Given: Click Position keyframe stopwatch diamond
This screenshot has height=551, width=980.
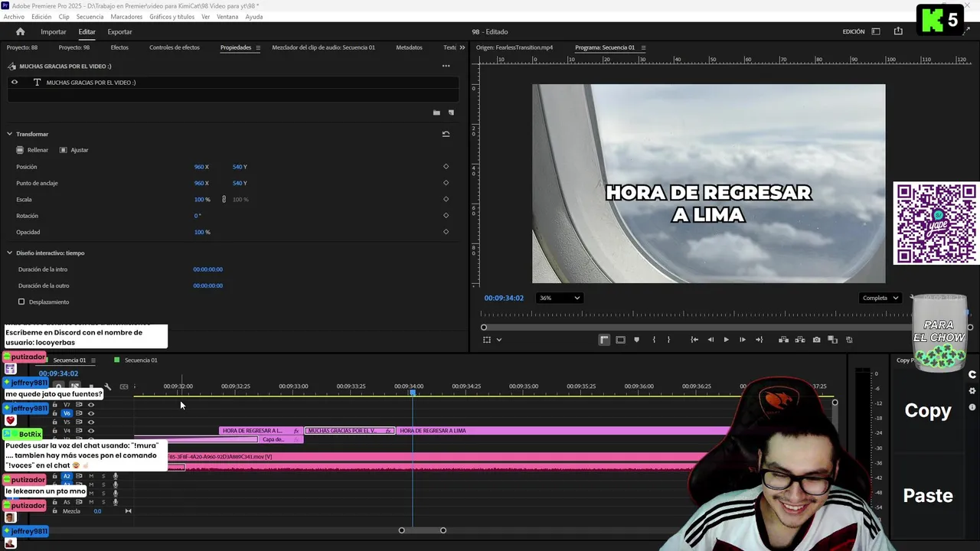Looking at the screenshot, I should [x=446, y=167].
